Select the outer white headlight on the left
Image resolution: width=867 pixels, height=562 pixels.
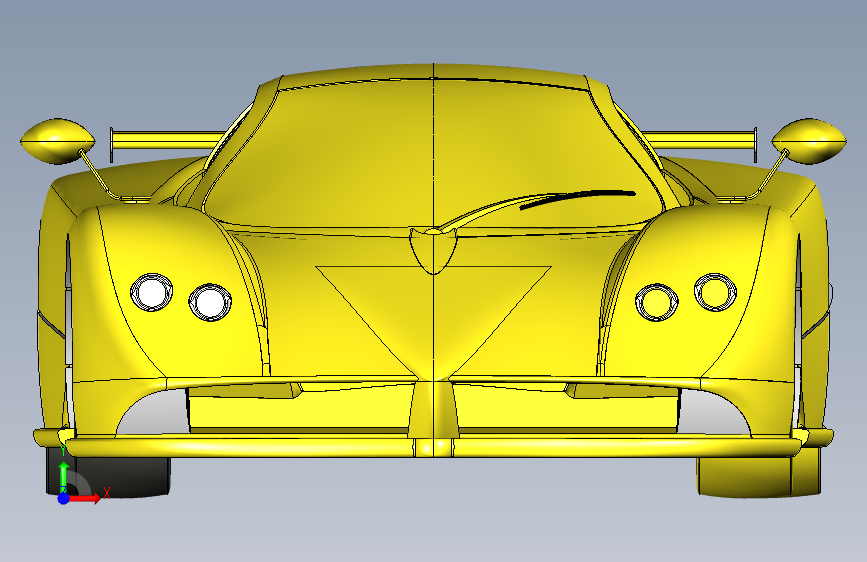click(x=152, y=292)
